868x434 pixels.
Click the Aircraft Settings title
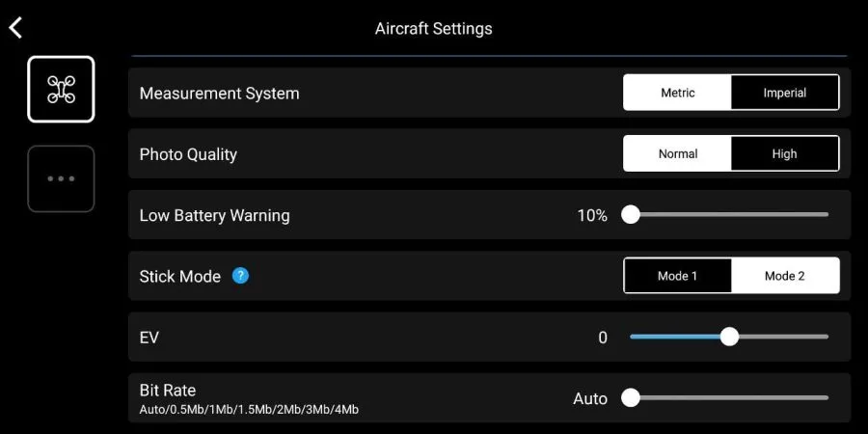tap(433, 29)
